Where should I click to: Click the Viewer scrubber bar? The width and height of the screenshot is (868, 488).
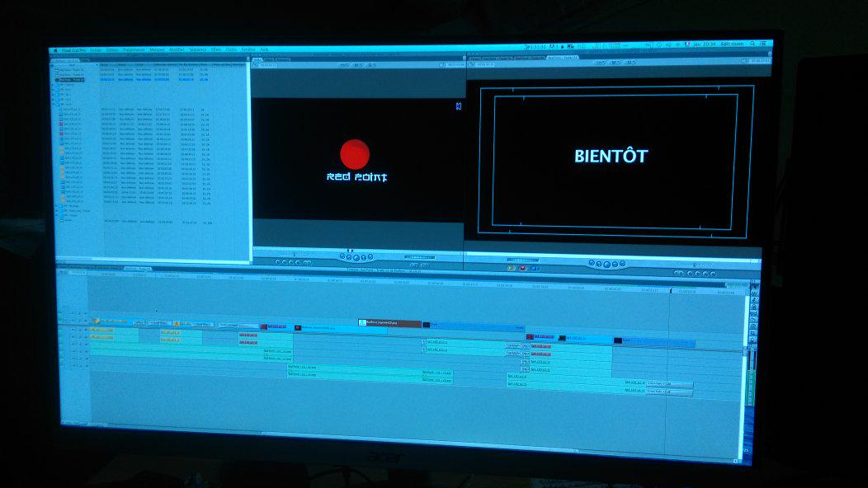[357, 249]
